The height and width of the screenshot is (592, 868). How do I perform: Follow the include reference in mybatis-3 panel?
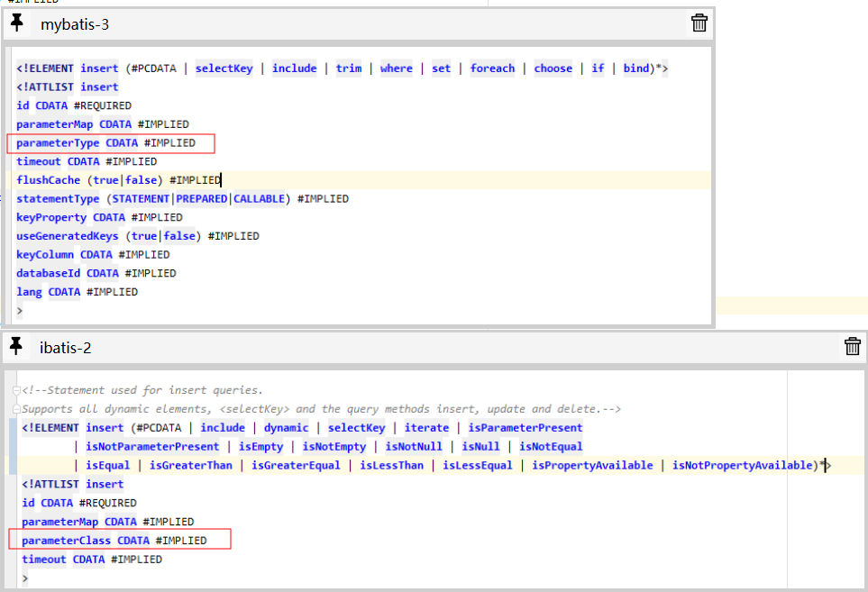295,68
